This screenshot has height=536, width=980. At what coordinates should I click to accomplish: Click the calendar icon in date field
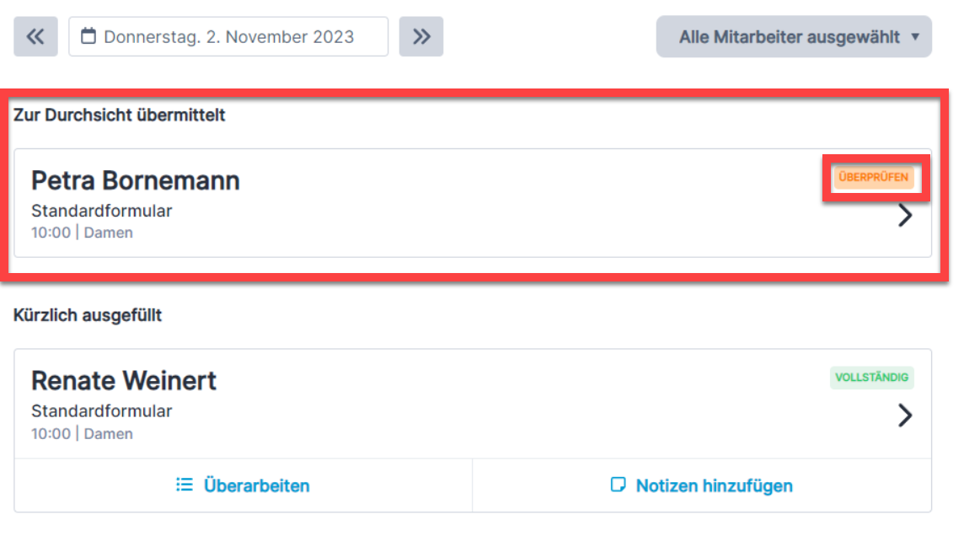(88, 36)
